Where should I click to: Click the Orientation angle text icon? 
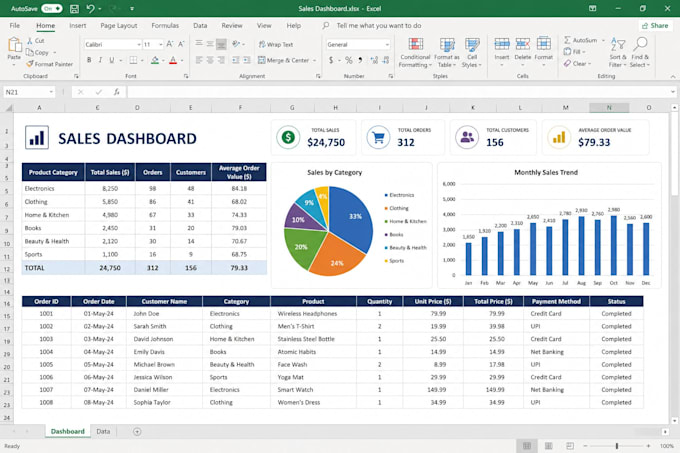tap(236, 44)
